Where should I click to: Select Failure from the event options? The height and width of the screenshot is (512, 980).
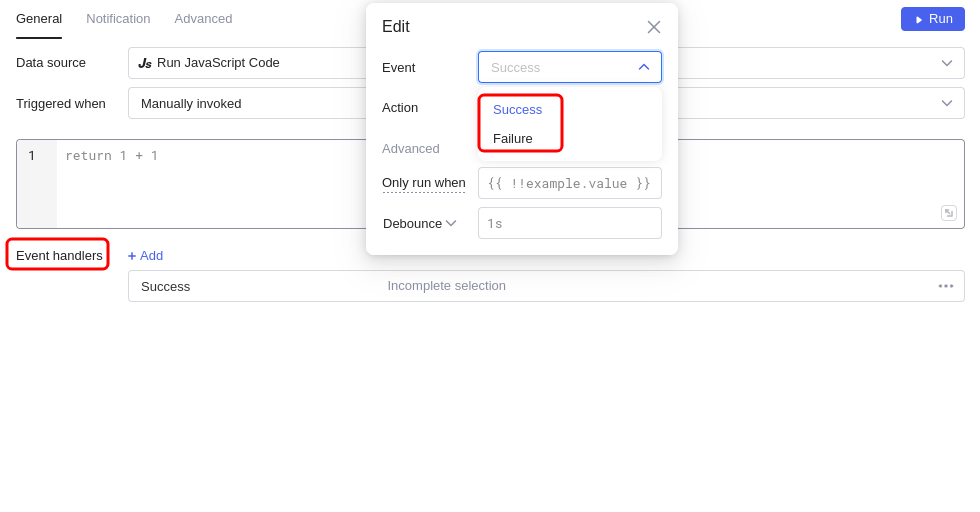coord(513,138)
